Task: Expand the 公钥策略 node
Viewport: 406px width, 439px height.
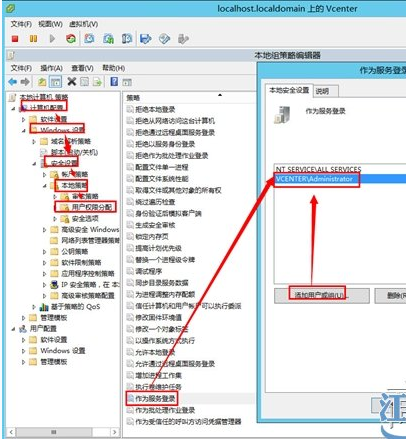Action: coord(45,252)
